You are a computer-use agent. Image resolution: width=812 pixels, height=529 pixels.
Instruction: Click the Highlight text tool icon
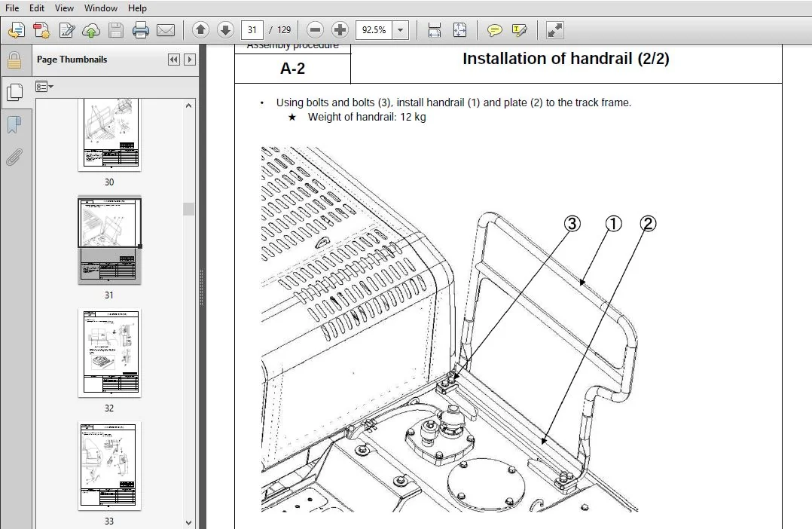[520, 31]
